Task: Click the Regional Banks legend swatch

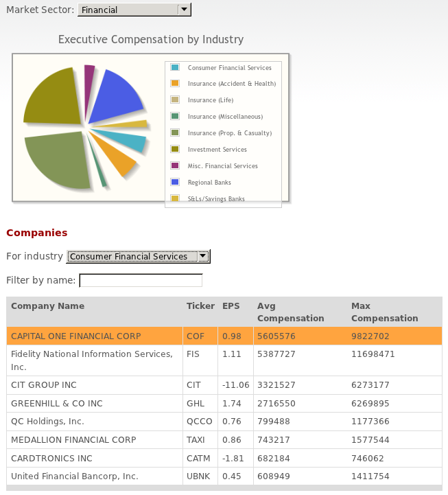Action: click(x=175, y=182)
